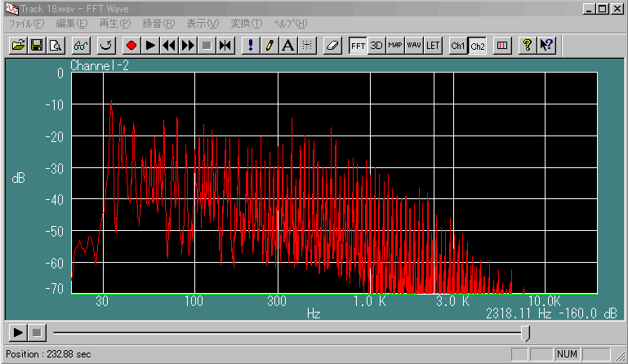Select the pencil draw tool

[269, 46]
